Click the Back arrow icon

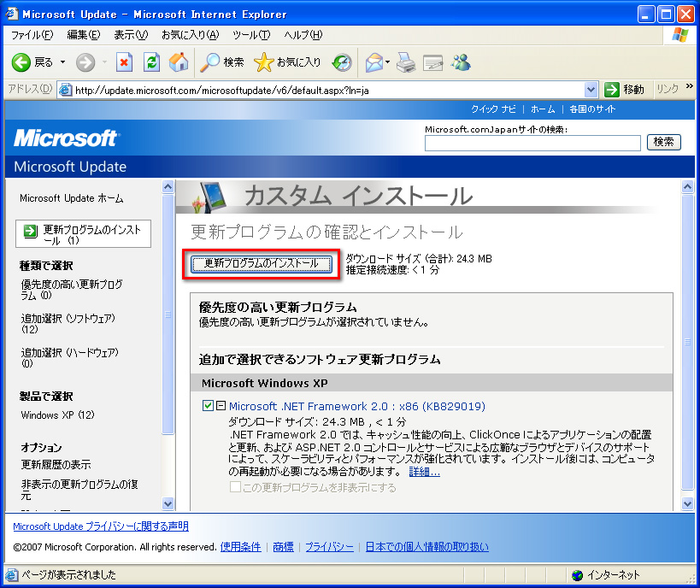(21, 62)
